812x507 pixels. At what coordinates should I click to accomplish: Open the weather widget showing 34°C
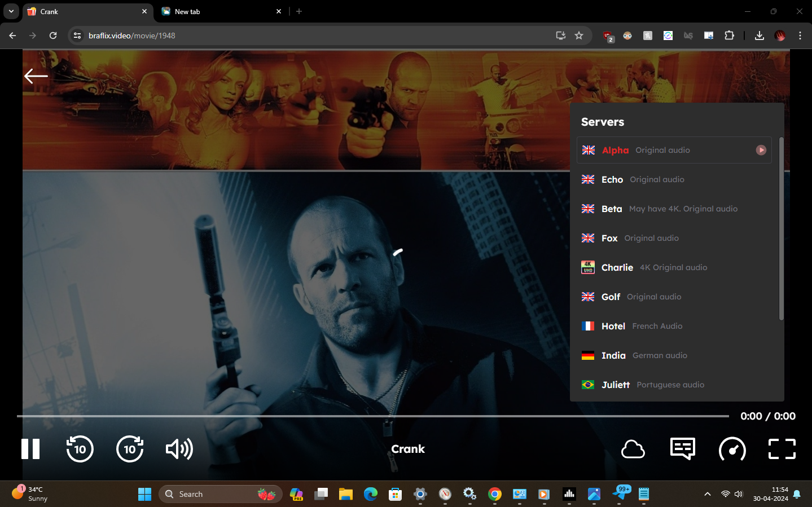coord(30,493)
